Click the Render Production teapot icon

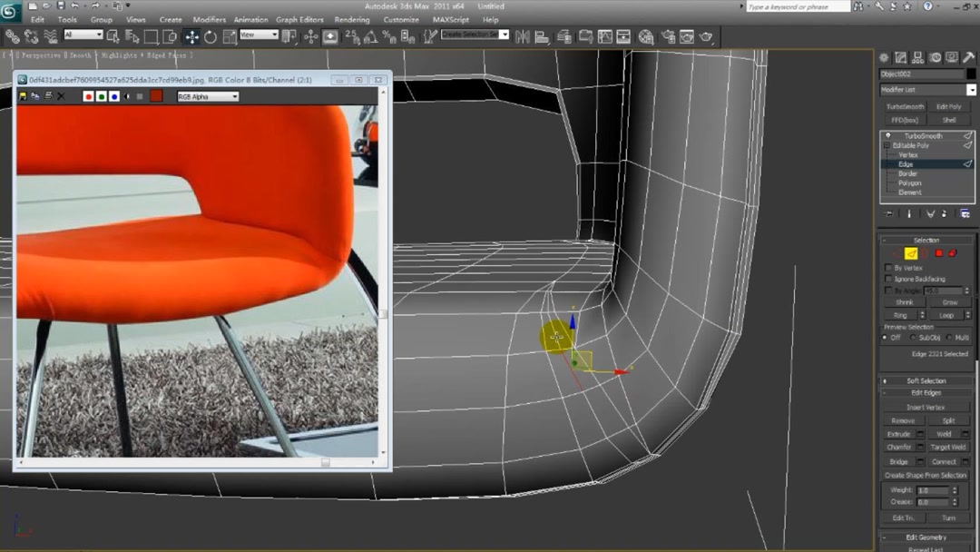[x=708, y=36]
